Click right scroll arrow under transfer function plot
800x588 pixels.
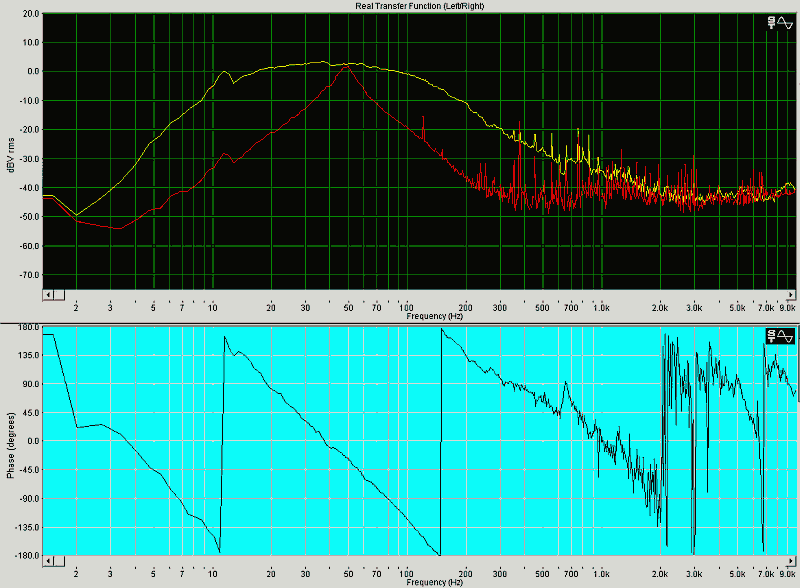pyautogui.click(x=791, y=295)
